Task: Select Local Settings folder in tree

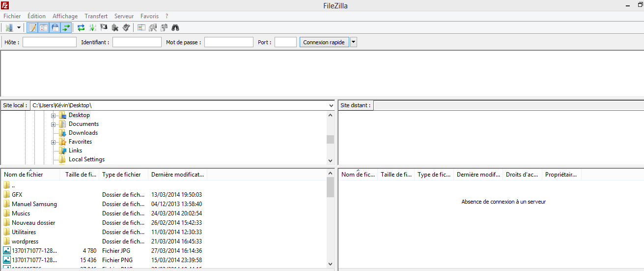Action: click(86, 159)
